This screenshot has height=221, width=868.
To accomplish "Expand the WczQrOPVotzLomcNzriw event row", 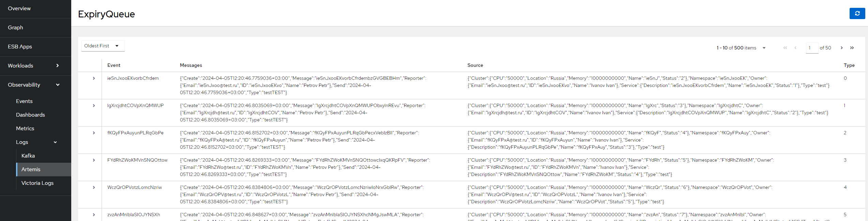I will (x=94, y=188).
